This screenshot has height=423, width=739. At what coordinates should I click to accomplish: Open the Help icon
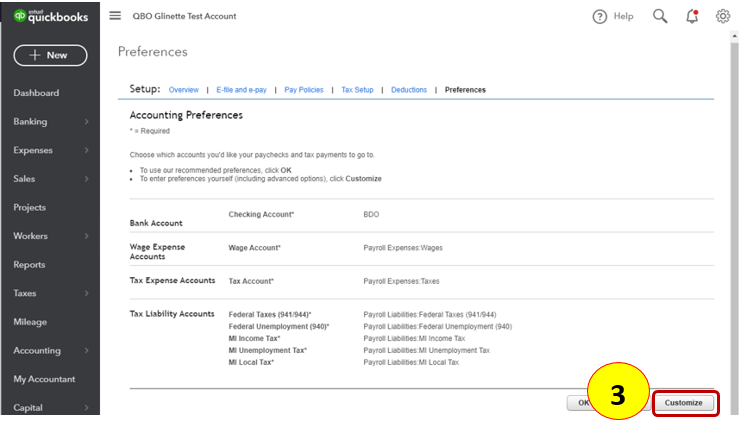pyautogui.click(x=600, y=16)
